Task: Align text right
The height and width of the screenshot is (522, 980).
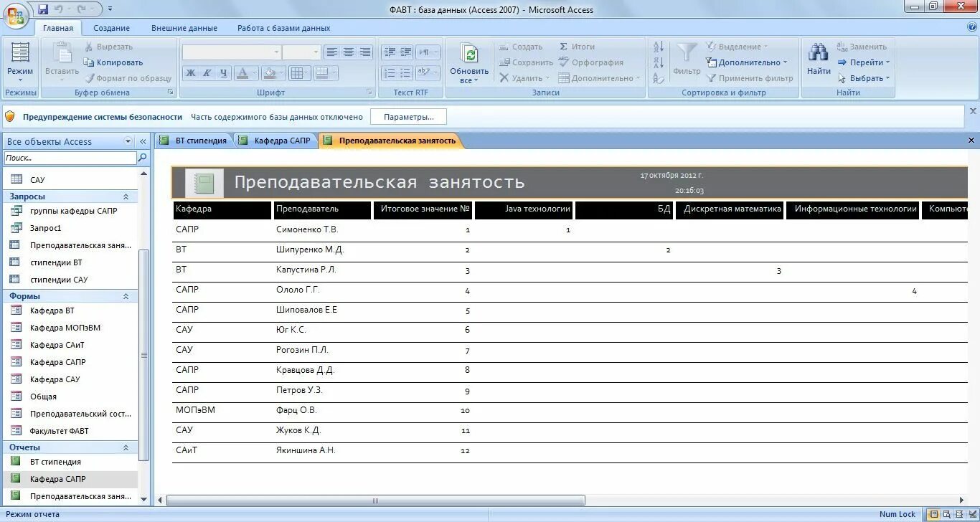Action: point(365,52)
